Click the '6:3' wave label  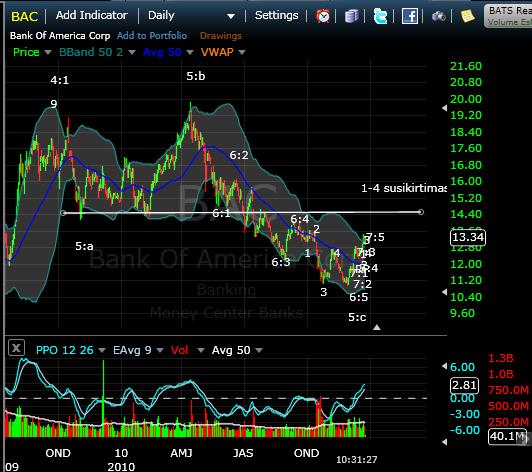(x=281, y=262)
